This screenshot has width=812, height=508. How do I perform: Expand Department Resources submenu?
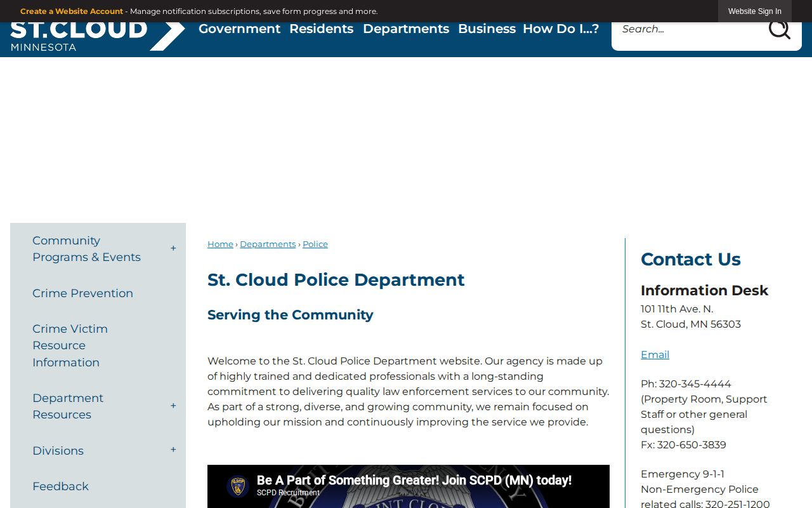click(x=173, y=406)
